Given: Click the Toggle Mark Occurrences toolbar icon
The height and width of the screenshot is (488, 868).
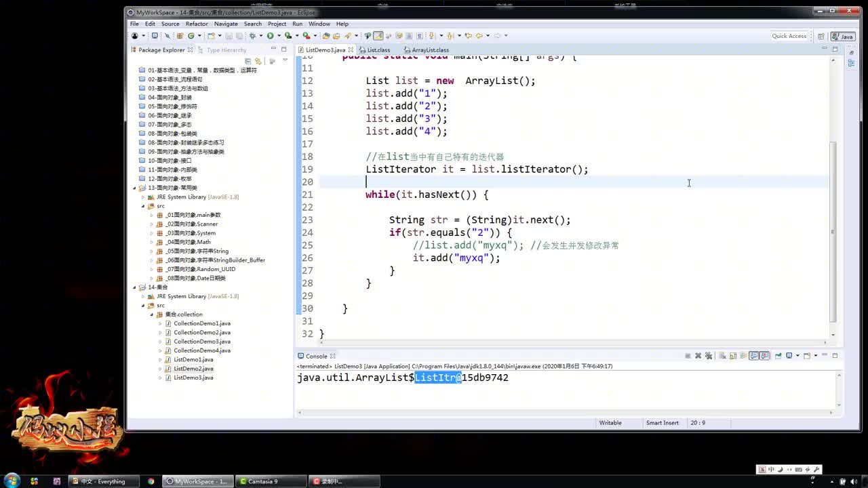Looking at the screenshot, I should click(378, 36).
